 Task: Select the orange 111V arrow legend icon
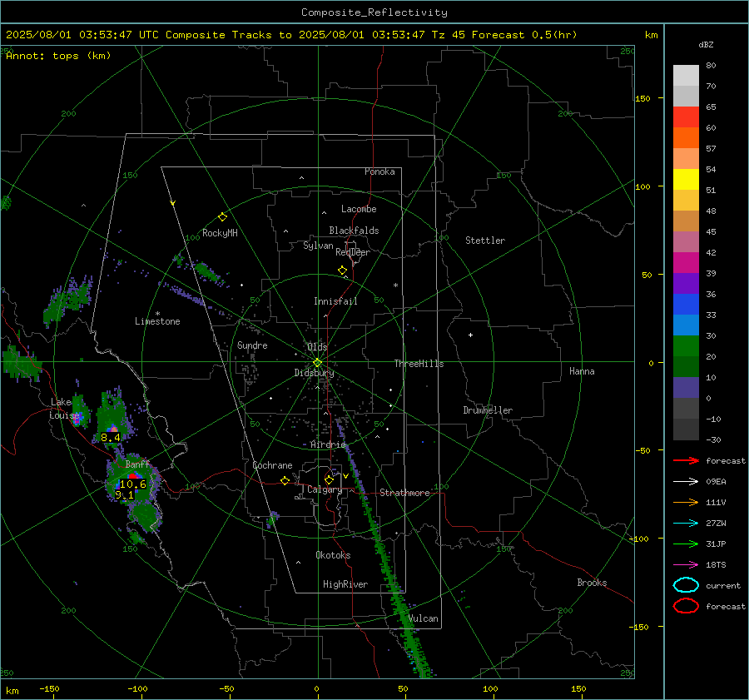(x=686, y=502)
